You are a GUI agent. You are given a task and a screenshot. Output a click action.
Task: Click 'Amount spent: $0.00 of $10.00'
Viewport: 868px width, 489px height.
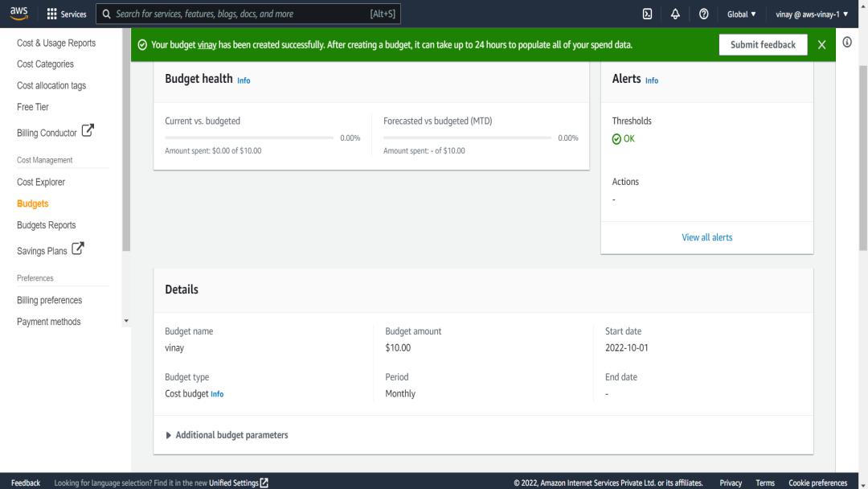click(213, 150)
